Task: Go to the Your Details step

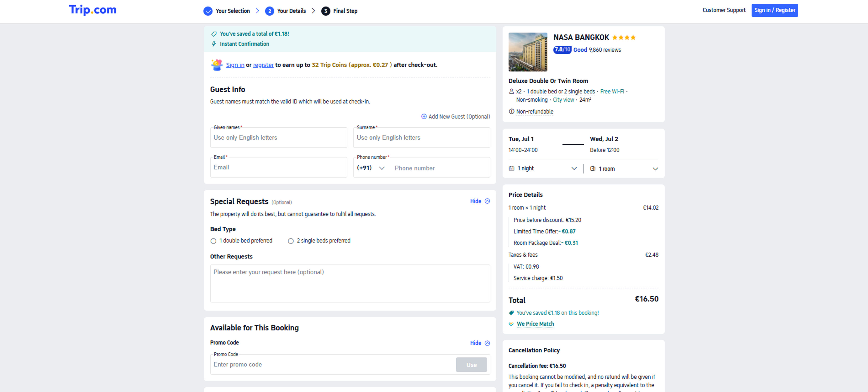Action: (291, 11)
